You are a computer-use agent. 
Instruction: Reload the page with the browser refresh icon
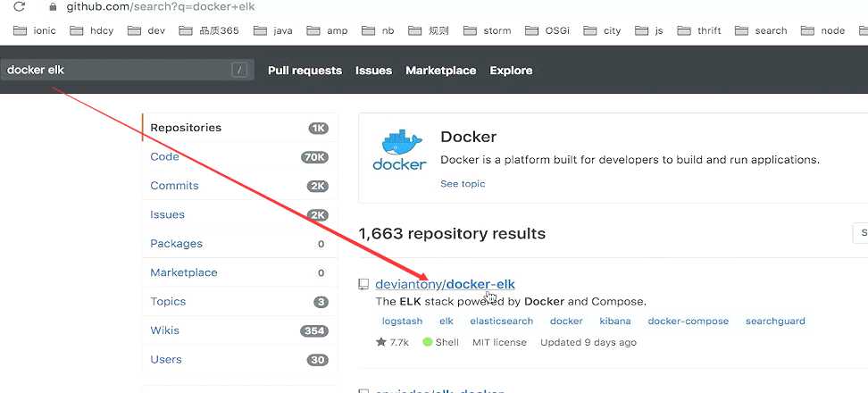[19, 7]
